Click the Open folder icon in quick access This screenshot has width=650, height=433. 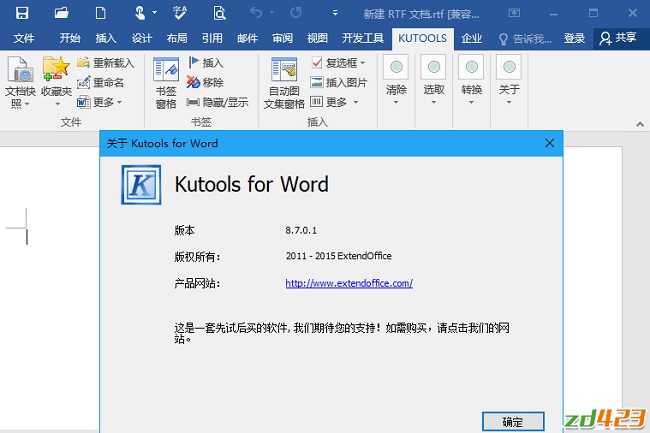point(62,13)
